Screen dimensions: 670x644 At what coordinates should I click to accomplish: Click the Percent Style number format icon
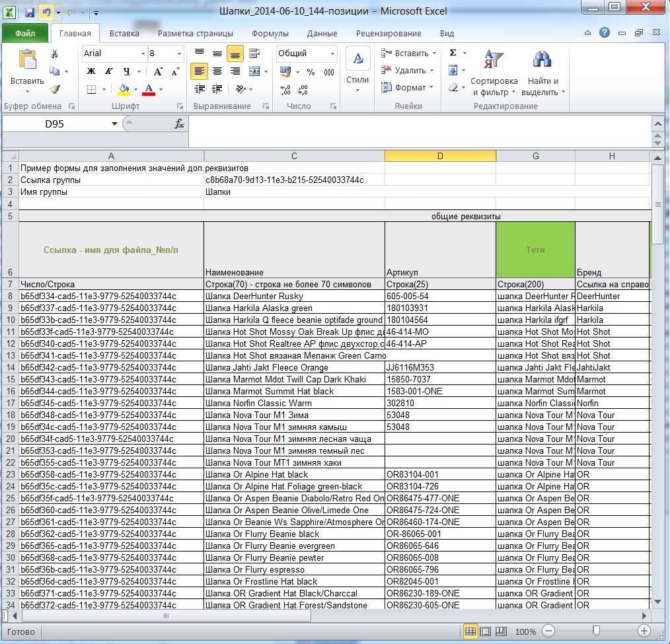click(311, 72)
